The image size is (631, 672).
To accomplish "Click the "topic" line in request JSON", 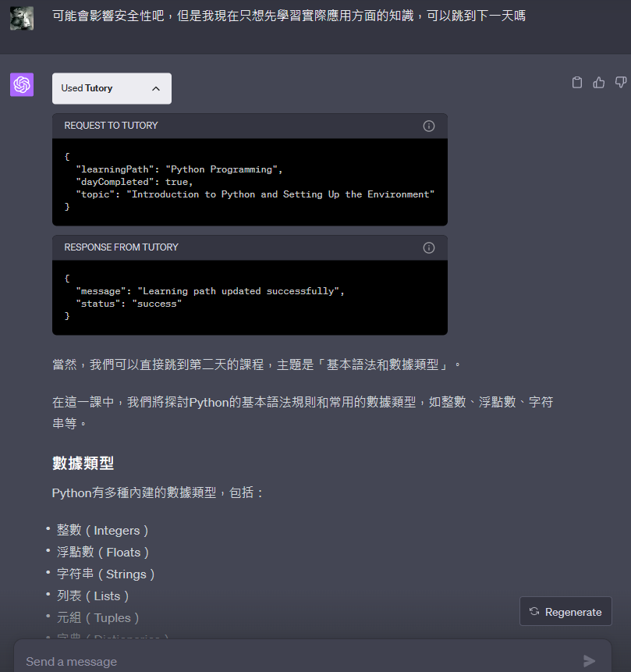I will (255, 194).
